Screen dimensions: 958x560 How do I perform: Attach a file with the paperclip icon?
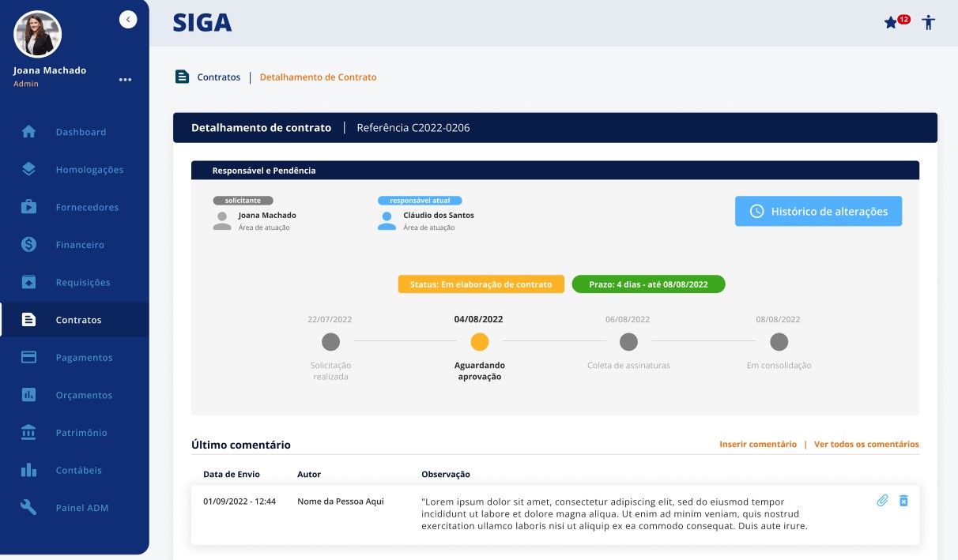pyautogui.click(x=883, y=500)
